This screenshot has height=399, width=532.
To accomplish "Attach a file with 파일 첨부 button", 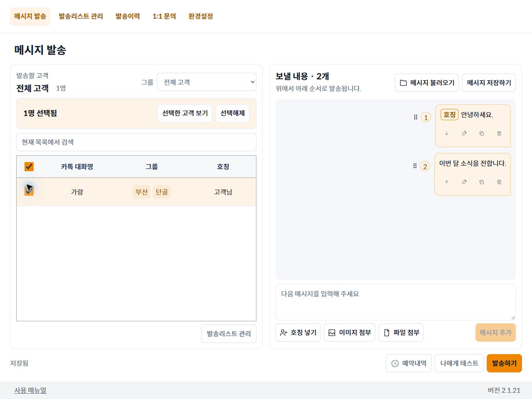I will tap(401, 332).
